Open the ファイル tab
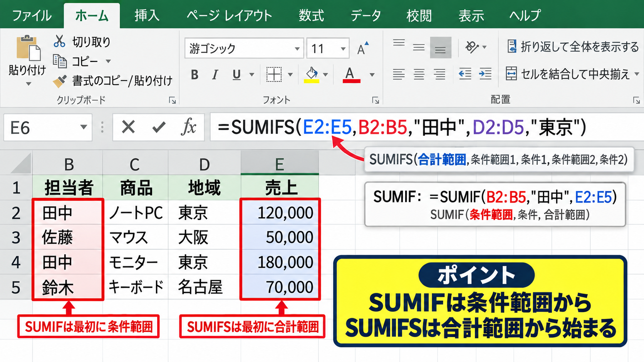Viewport: 644px width, 362px height. click(32, 16)
